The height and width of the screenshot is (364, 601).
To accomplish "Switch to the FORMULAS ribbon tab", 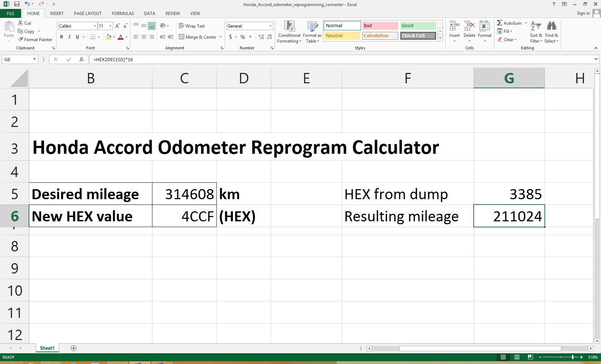I will (123, 13).
